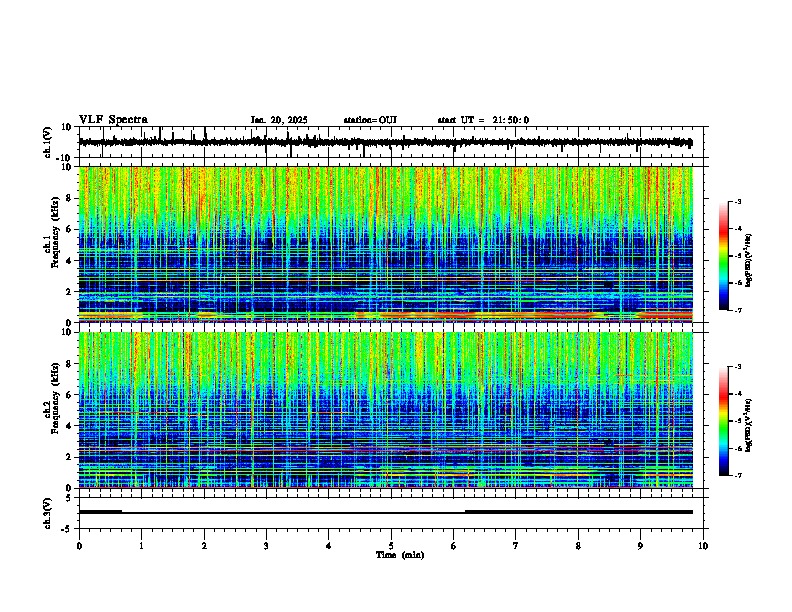Image resolution: width=792 pixels, height=612 pixels.
Task: Click the "-3" label on the ch.1 colour scale
Action: pyautogui.click(x=738, y=201)
